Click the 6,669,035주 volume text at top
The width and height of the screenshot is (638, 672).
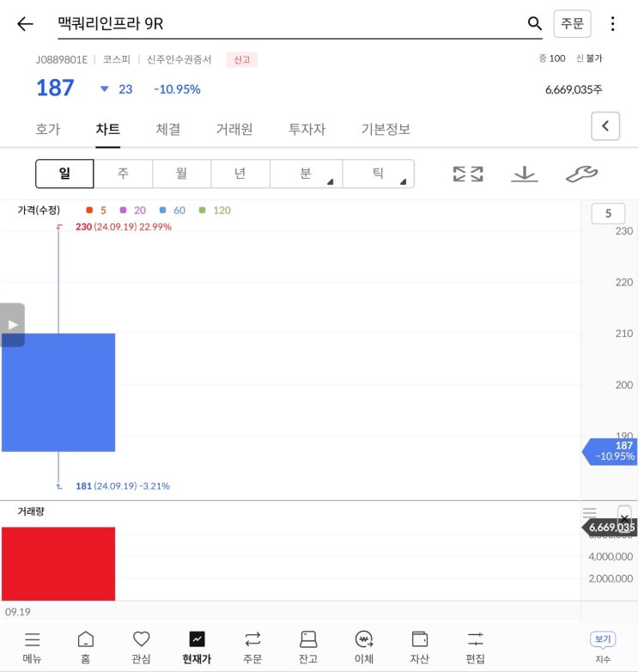click(574, 89)
